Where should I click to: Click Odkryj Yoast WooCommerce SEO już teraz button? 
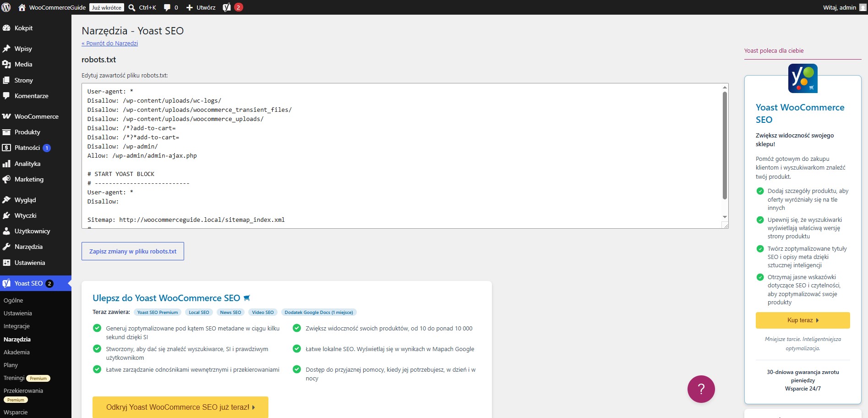tap(180, 407)
